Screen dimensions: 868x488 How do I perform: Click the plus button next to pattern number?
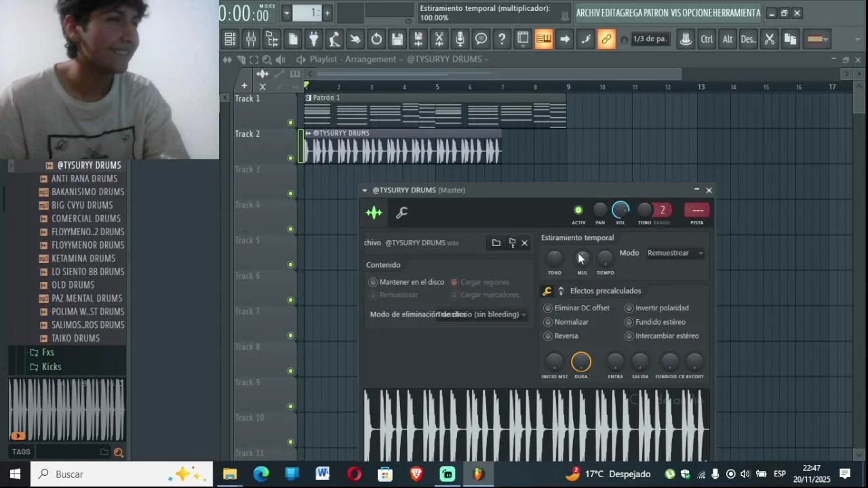pos(327,13)
